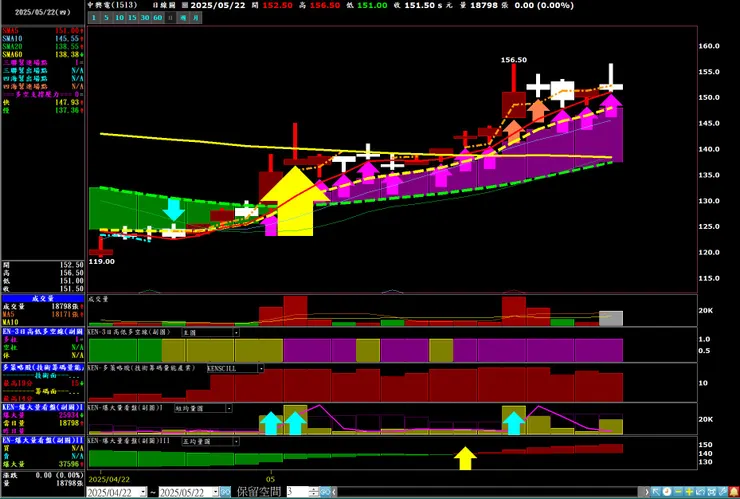Screen dimensions: 740x499
Task: Switch chart to daily (日) timeframe
Action: (x=170, y=17)
